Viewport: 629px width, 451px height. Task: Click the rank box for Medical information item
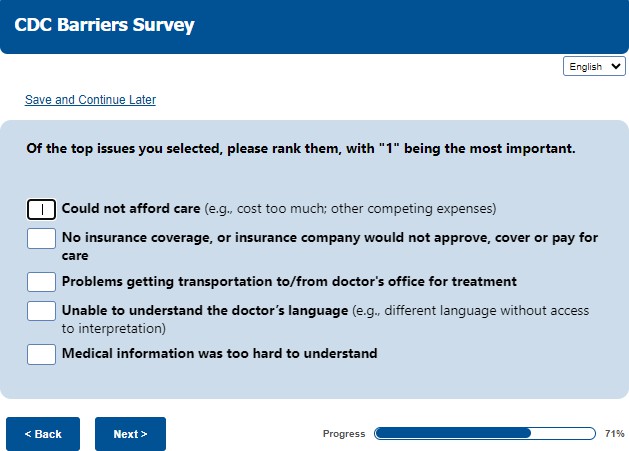coord(41,354)
